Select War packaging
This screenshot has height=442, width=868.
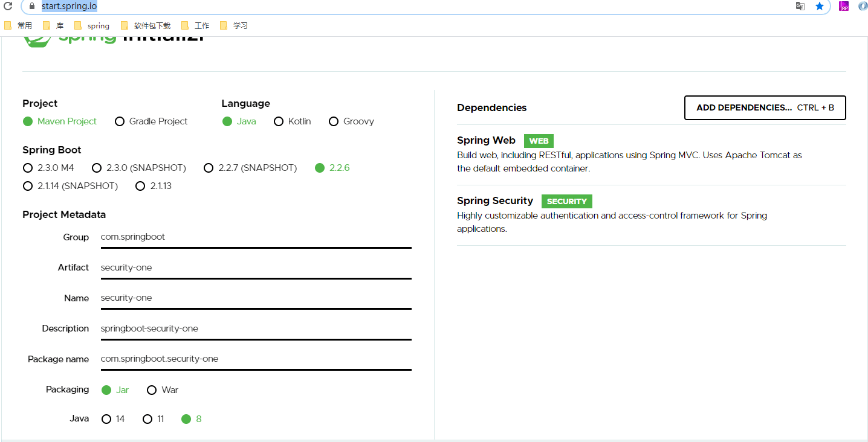163,390
